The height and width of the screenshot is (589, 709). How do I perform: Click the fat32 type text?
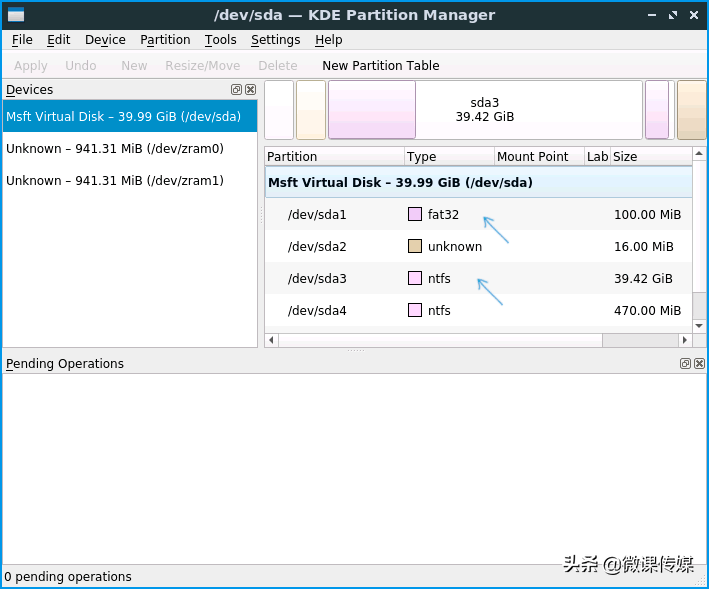coord(443,214)
